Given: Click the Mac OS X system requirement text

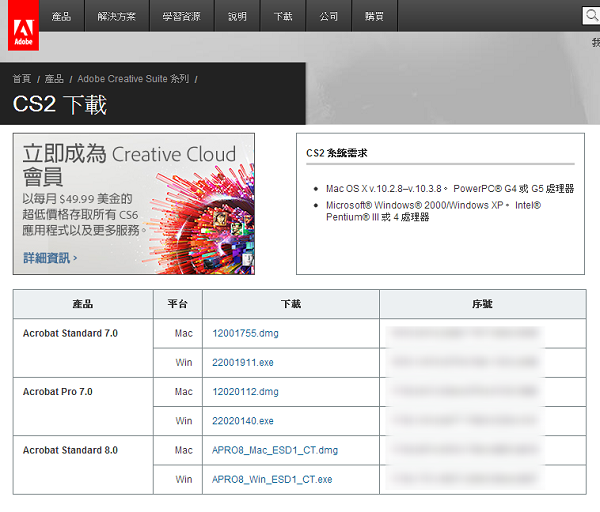Looking at the screenshot, I should click(x=450, y=189).
